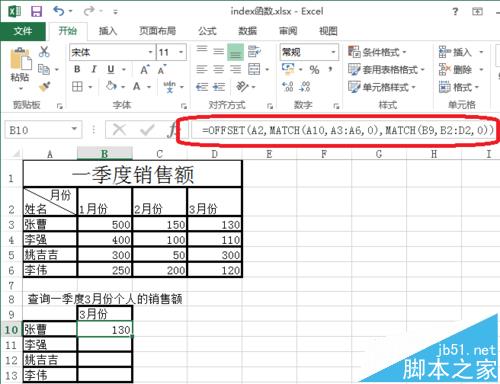Open number format dropdown 常规
Screen dimensions: 500x384
pos(333,52)
